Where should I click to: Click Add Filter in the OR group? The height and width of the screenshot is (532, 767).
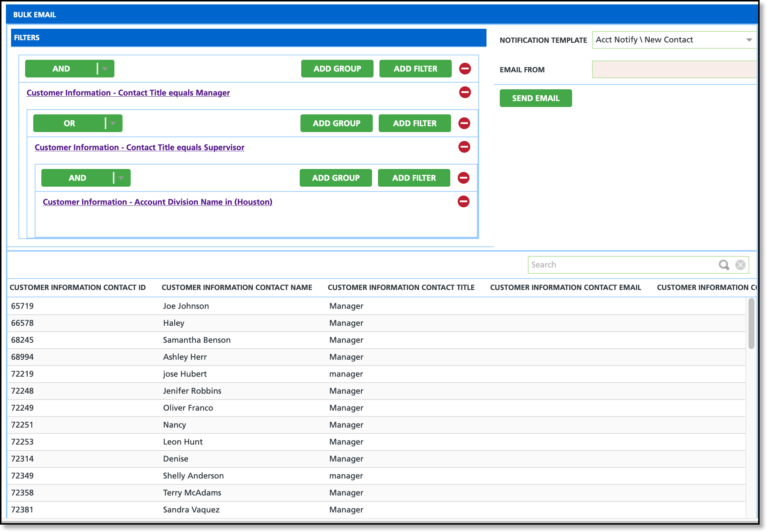pyautogui.click(x=415, y=123)
